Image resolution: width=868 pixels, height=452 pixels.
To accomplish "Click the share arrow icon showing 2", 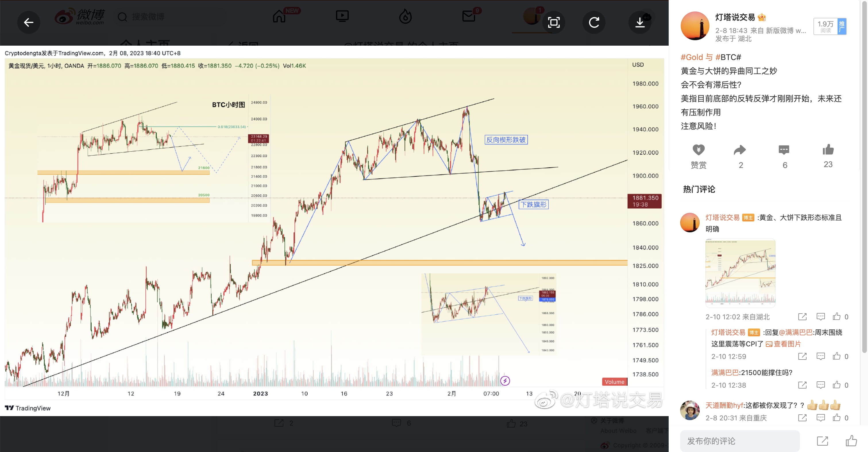I will pyautogui.click(x=740, y=150).
